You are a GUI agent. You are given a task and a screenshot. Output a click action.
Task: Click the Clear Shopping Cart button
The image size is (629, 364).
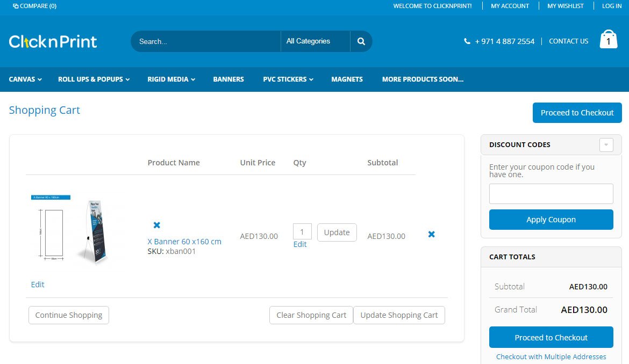[x=311, y=315]
